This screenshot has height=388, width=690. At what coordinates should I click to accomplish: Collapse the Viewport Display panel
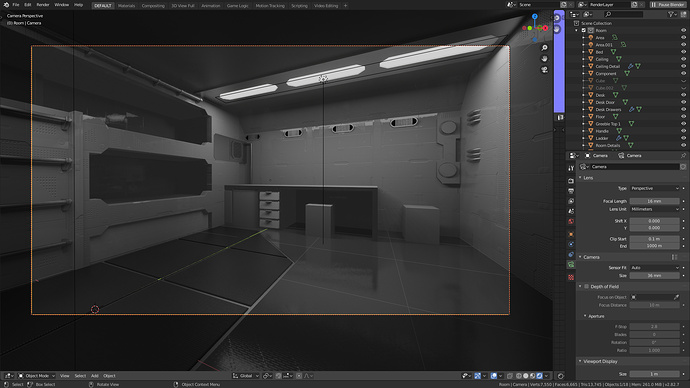click(x=580, y=361)
